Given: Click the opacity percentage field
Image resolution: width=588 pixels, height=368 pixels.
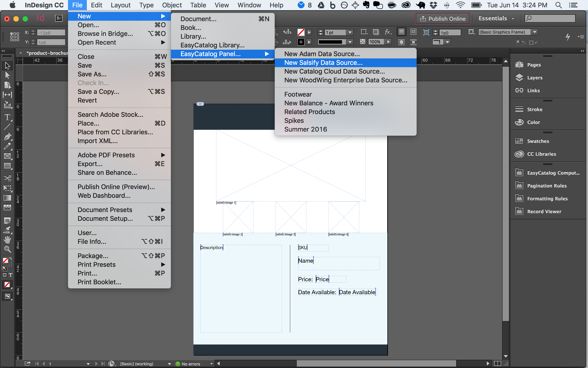Looking at the screenshot, I should [x=376, y=42].
